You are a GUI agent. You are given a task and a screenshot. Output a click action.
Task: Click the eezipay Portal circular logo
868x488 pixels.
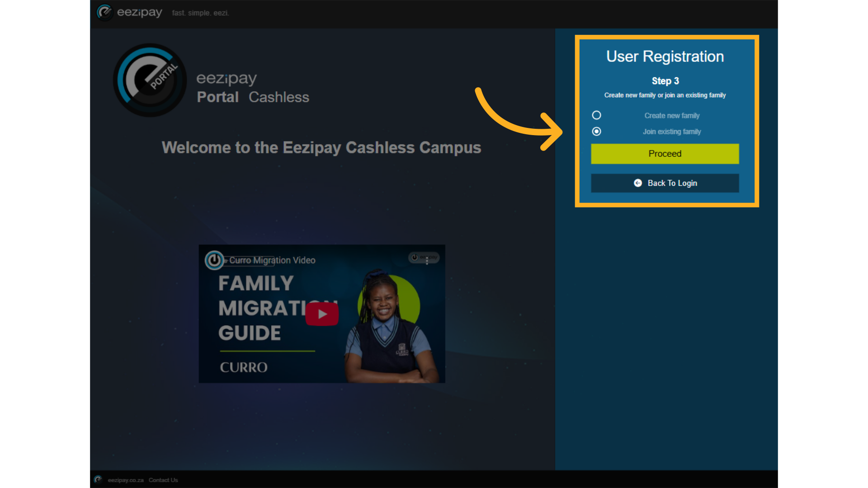pyautogui.click(x=150, y=80)
